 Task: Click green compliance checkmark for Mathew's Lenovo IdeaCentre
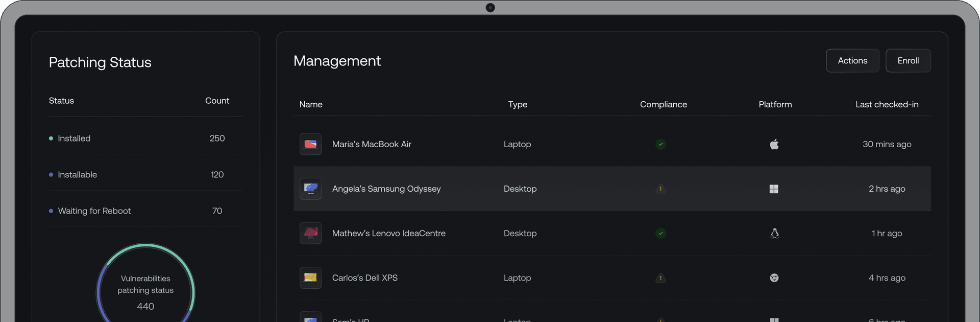(x=660, y=234)
